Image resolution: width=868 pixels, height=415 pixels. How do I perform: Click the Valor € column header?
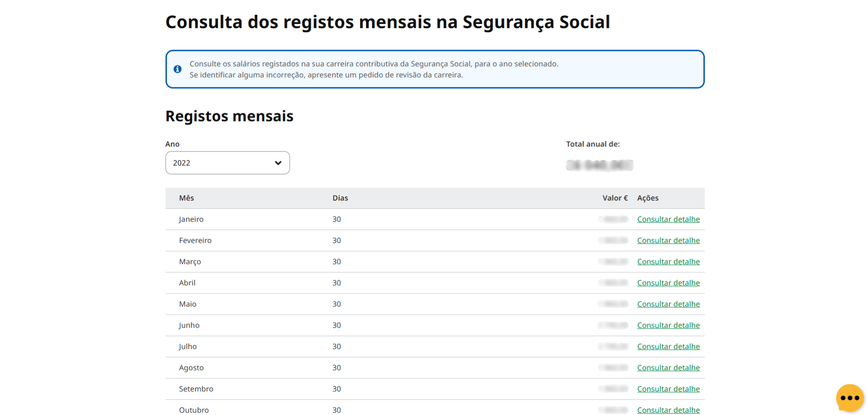615,198
